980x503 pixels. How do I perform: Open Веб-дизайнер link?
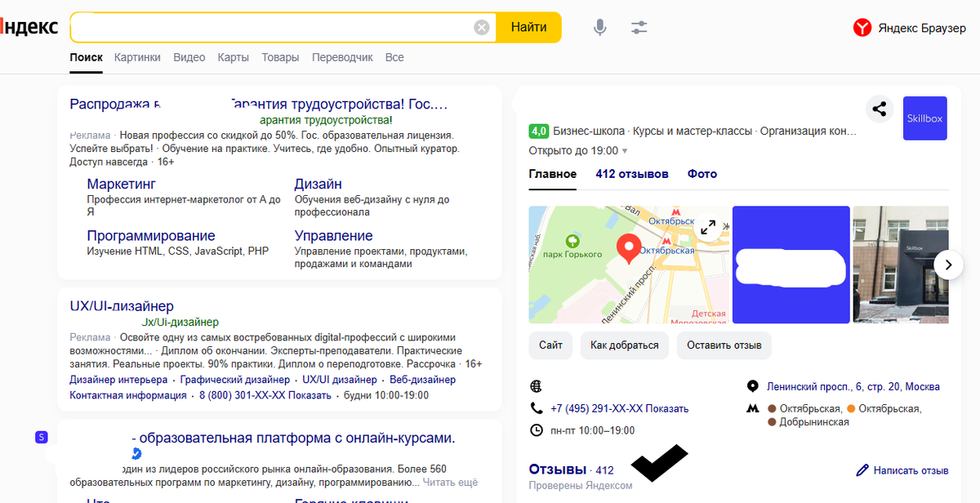[x=422, y=380]
